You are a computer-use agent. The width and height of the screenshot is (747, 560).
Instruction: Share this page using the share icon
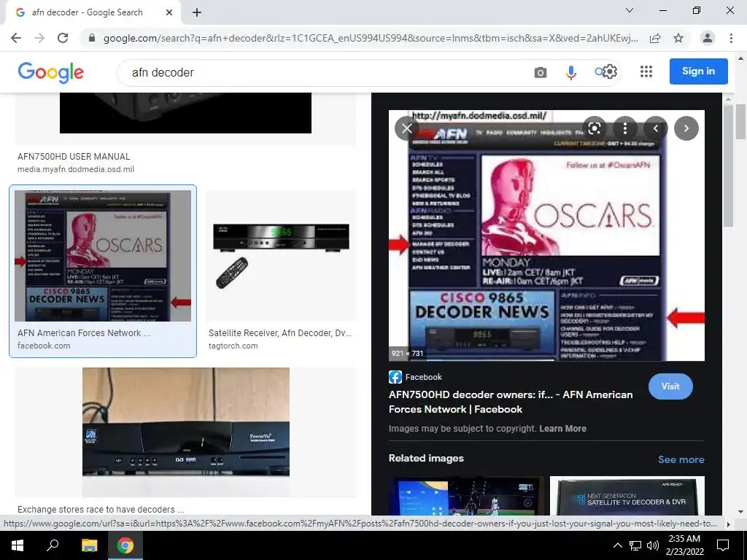(x=655, y=38)
